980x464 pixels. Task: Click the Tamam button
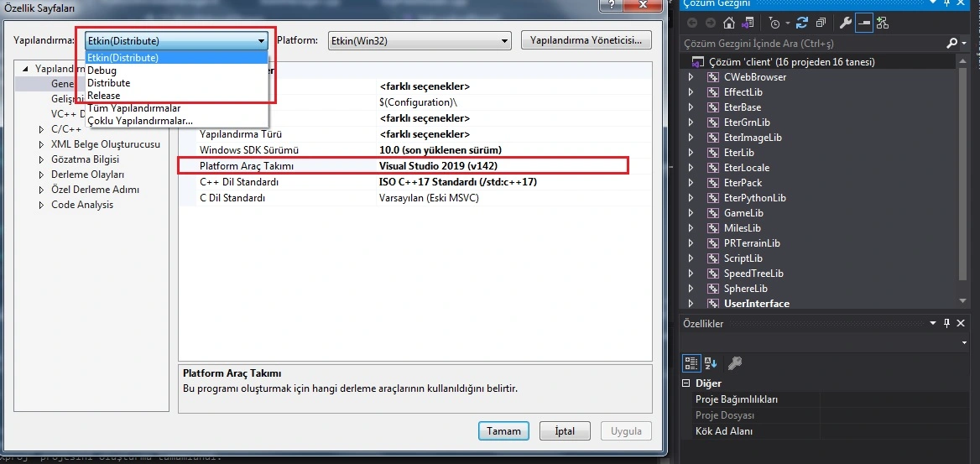(x=503, y=431)
